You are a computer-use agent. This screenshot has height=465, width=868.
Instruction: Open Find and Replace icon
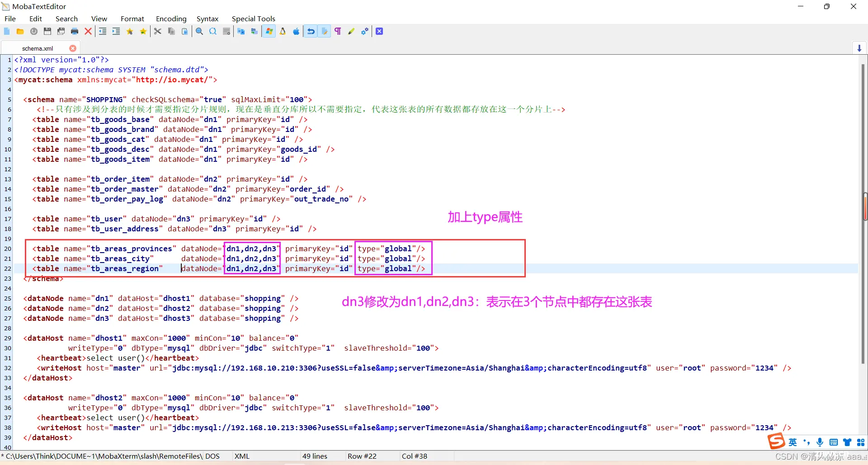[213, 31]
